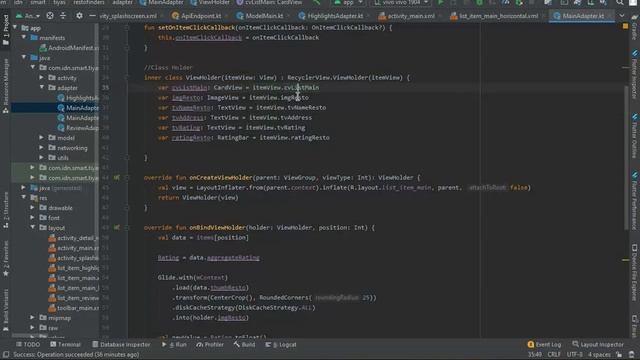
Task: Click the Debug app bug icon
Action: 480,2
